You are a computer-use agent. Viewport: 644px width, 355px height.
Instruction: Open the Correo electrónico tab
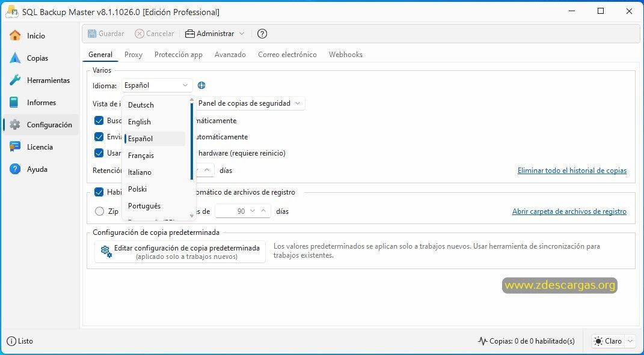(x=287, y=55)
